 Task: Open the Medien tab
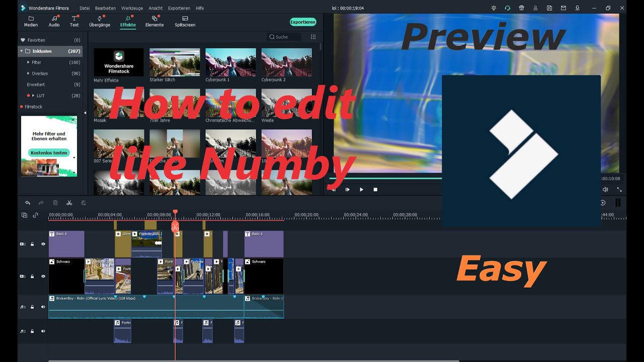click(x=31, y=21)
